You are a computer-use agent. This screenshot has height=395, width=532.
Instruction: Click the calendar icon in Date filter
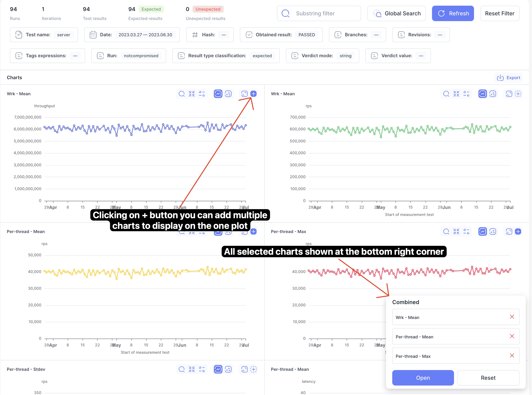[93, 35]
